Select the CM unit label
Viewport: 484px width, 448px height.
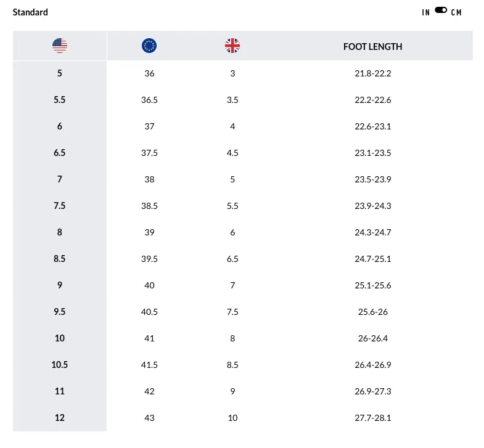point(456,12)
